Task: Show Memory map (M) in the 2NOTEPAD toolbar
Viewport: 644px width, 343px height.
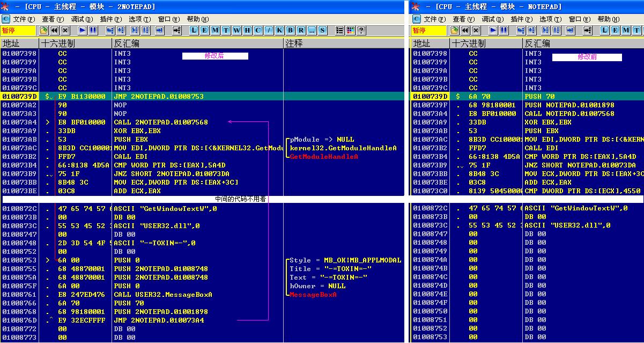Action: pos(216,31)
